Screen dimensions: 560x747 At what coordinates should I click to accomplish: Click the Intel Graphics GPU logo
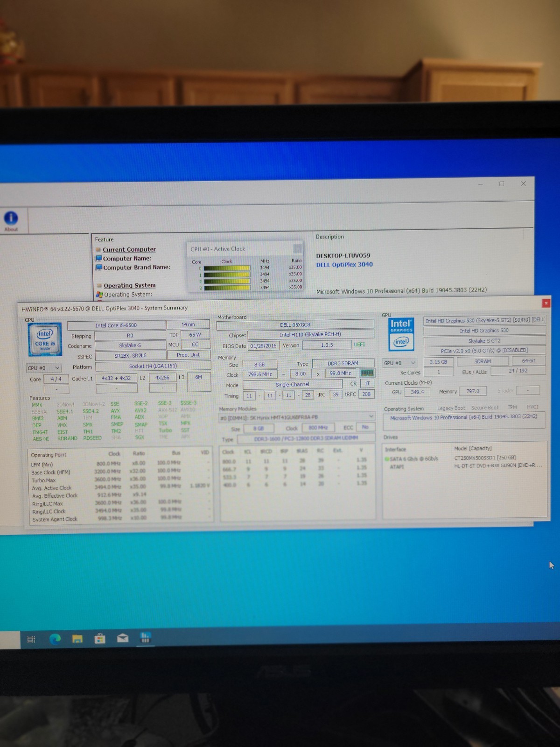coord(401,334)
